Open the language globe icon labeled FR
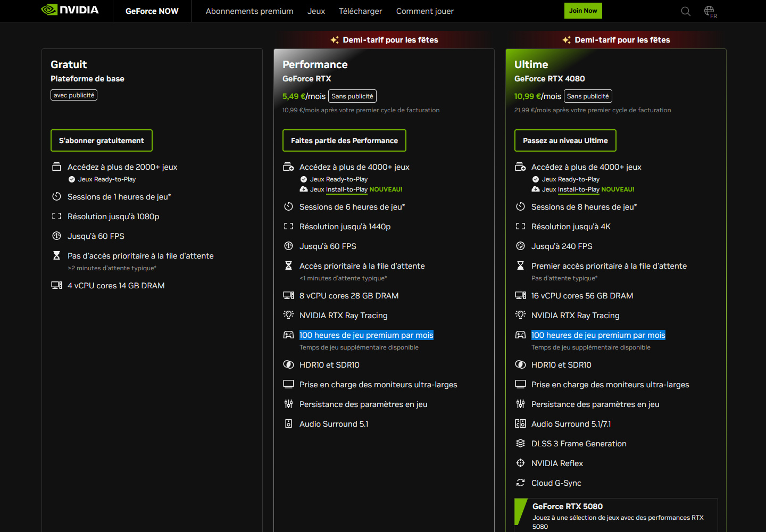The height and width of the screenshot is (532, 766). [709, 10]
